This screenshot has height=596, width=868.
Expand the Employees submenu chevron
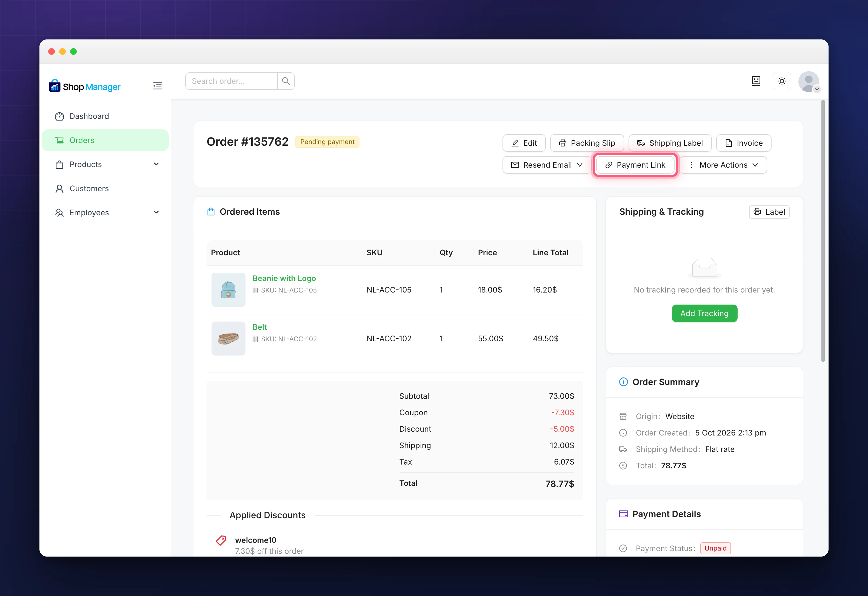156,213
